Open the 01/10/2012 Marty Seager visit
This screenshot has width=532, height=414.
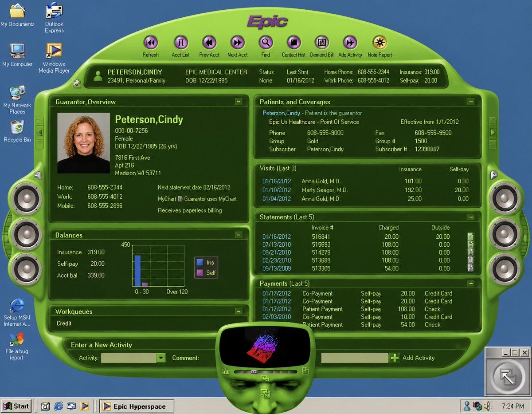(x=277, y=190)
